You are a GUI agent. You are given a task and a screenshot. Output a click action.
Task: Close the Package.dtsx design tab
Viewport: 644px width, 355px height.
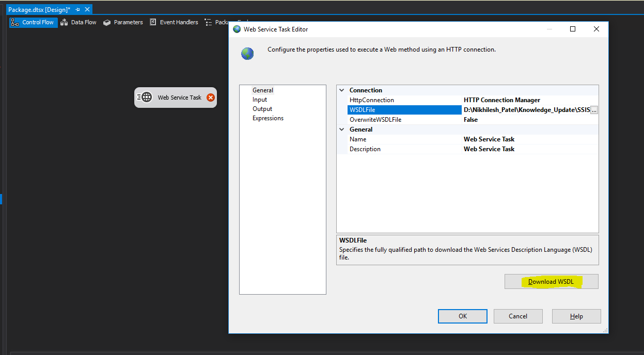(87, 10)
